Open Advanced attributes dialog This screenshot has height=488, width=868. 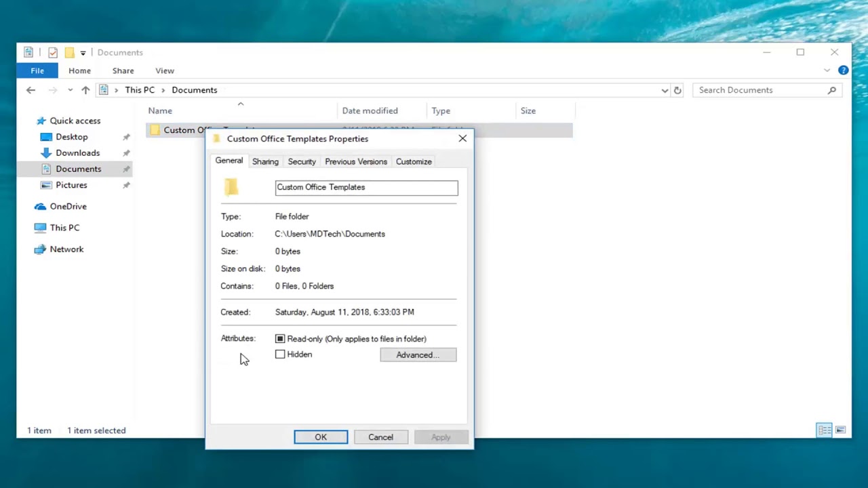(x=418, y=355)
